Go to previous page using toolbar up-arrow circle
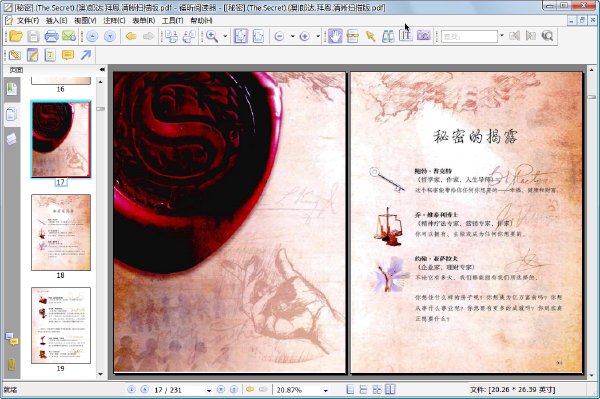The height and width of the screenshot is (399, 600). coord(92,36)
